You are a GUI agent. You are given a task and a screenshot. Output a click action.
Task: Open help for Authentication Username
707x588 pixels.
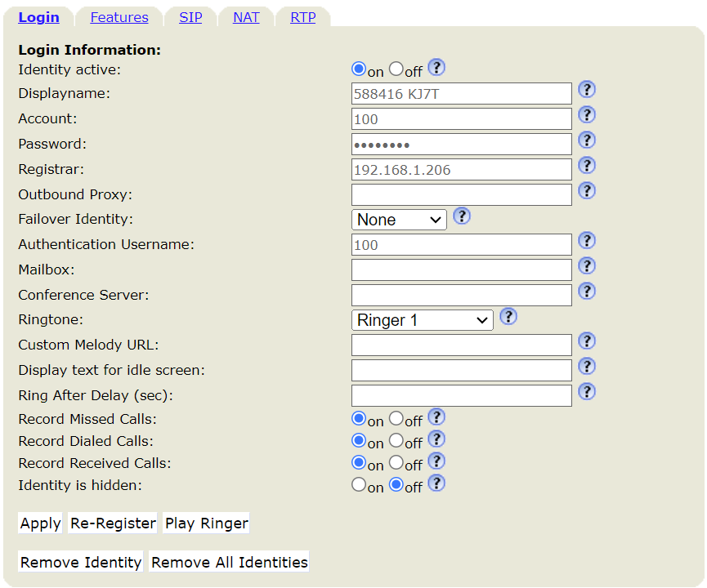pos(587,240)
